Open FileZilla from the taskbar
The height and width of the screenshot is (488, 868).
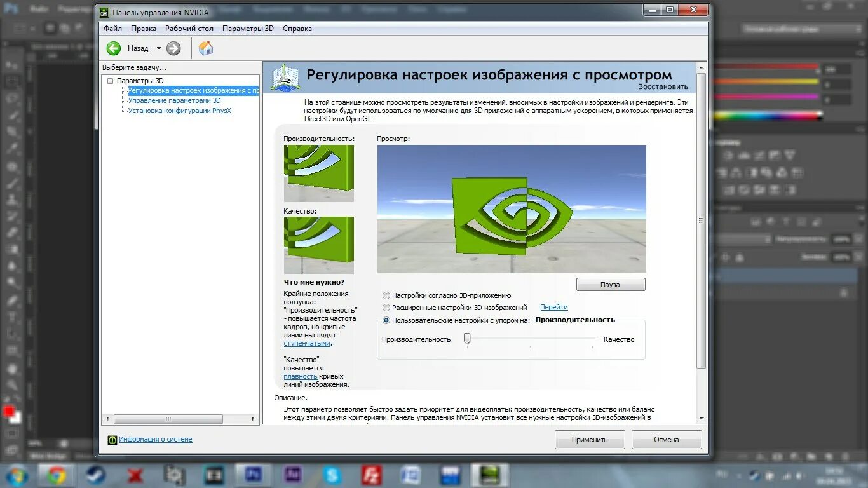pyautogui.click(x=372, y=475)
